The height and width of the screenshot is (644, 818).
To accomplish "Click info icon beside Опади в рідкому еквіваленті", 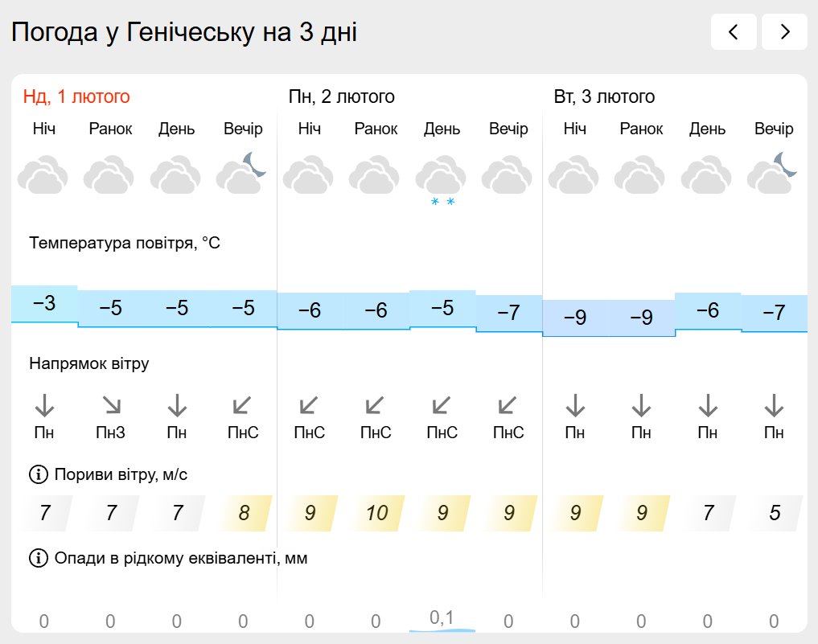I will (x=38, y=558).
